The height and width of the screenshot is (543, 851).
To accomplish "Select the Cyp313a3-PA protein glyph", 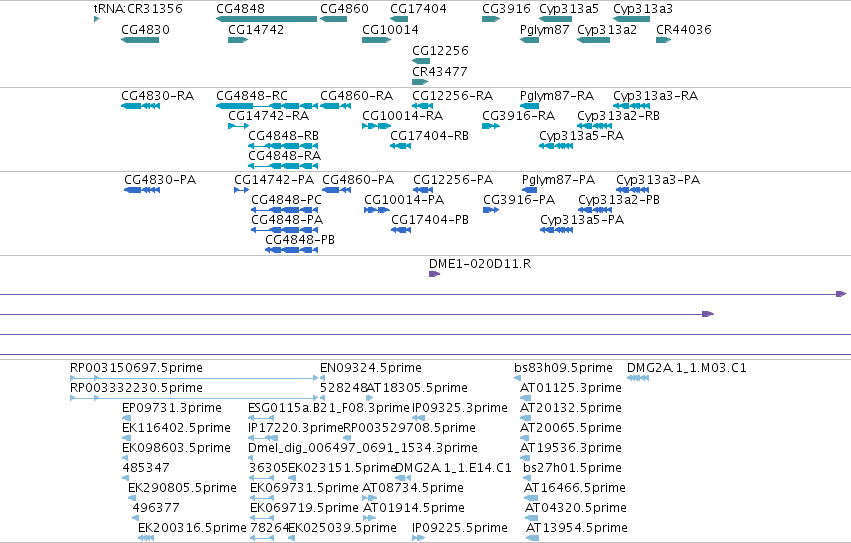I will 632,190.
